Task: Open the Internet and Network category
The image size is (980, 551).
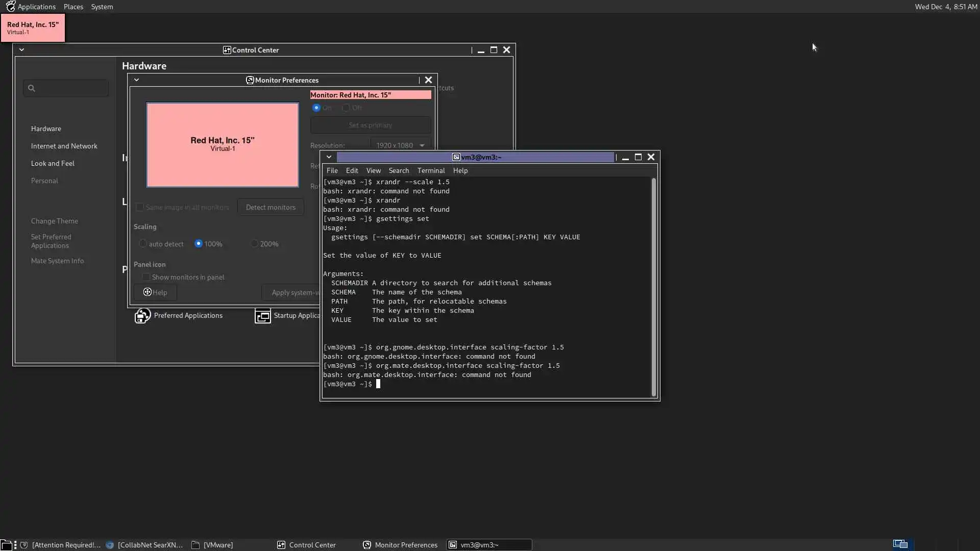Action: 64,146
